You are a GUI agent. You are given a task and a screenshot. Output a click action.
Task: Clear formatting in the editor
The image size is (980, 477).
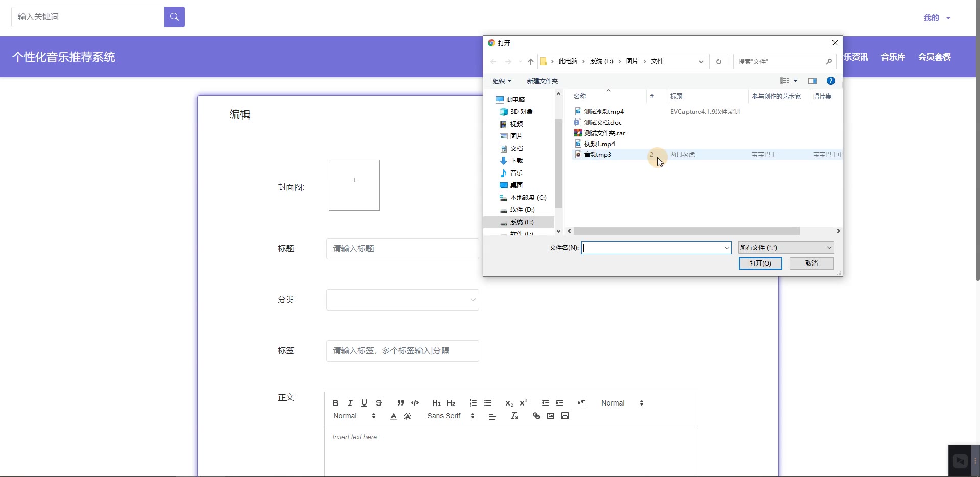(x=514, y=416)
